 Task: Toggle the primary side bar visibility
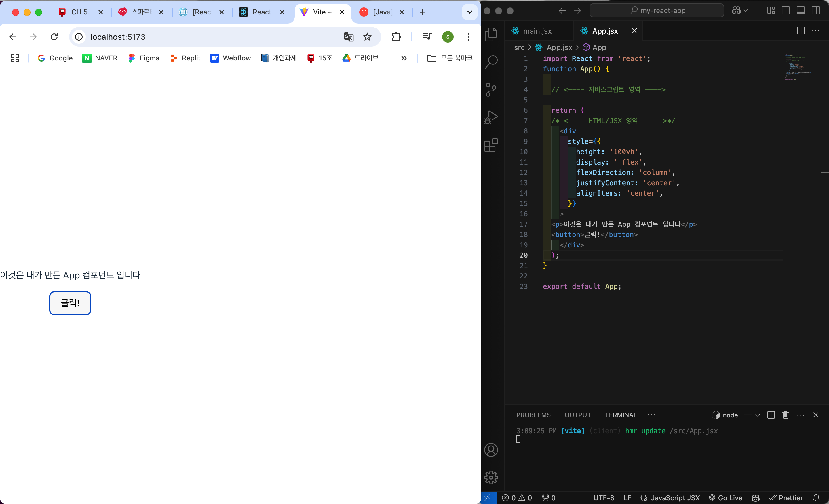786,11
